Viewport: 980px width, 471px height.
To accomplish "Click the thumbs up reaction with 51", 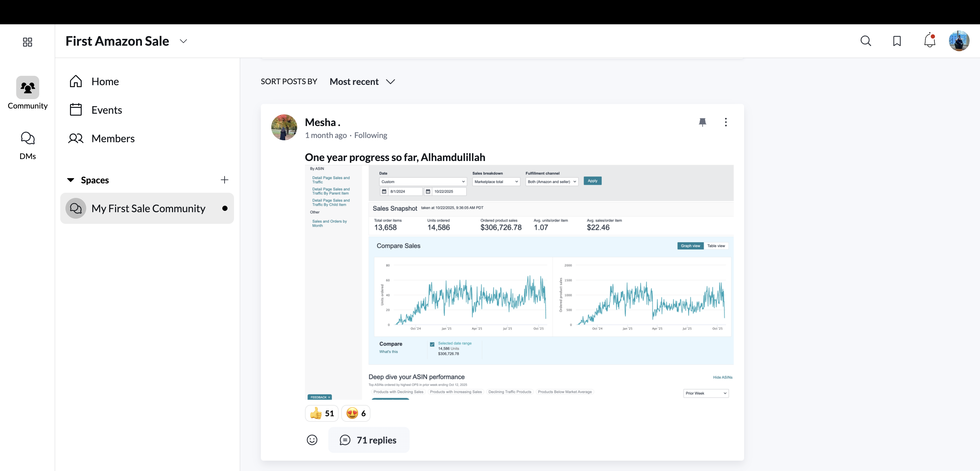I will pyautogui.click(x=321, y=413).
